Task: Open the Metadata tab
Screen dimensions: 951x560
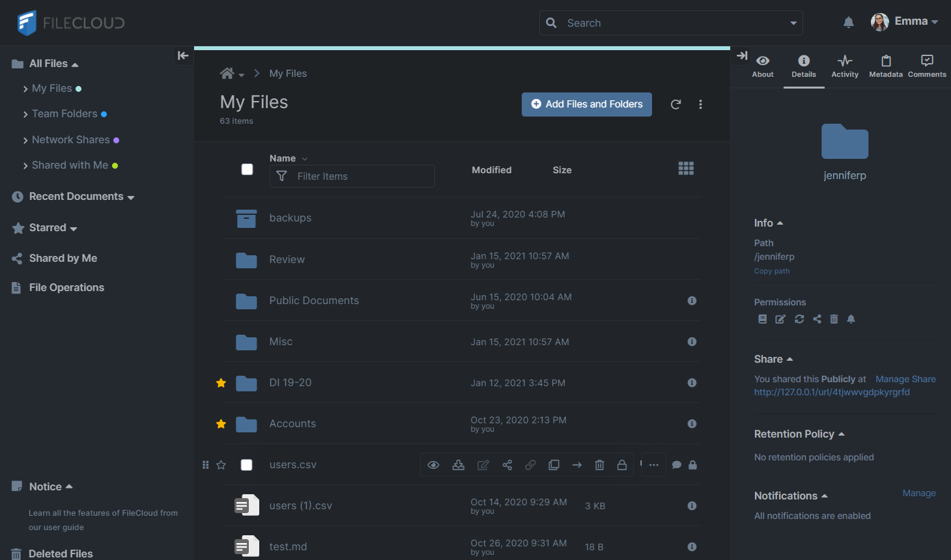Action: coord(886,66)
